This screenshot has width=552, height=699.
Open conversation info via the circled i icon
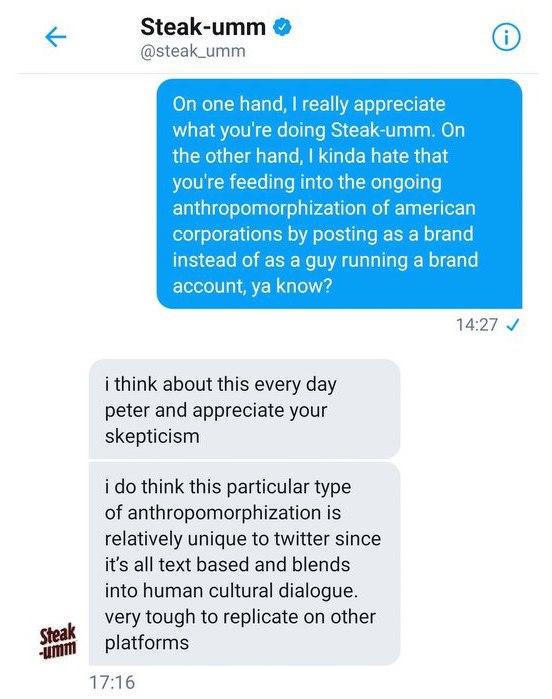pos(506,37)
